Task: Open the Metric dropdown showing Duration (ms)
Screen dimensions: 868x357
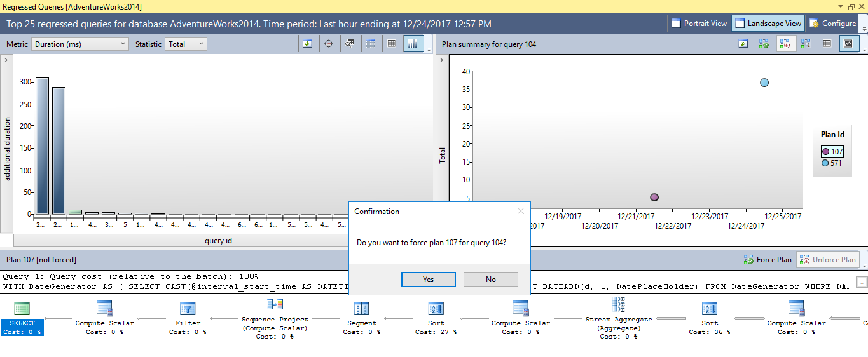Action: pyautogui.click(x=80, y=44)
